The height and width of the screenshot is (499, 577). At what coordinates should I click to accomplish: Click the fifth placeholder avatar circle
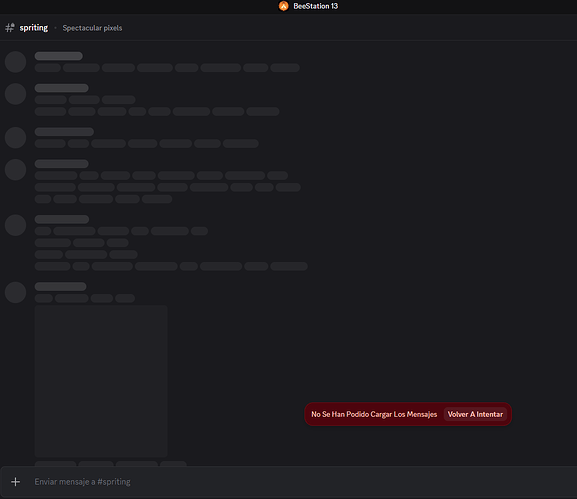15,225
